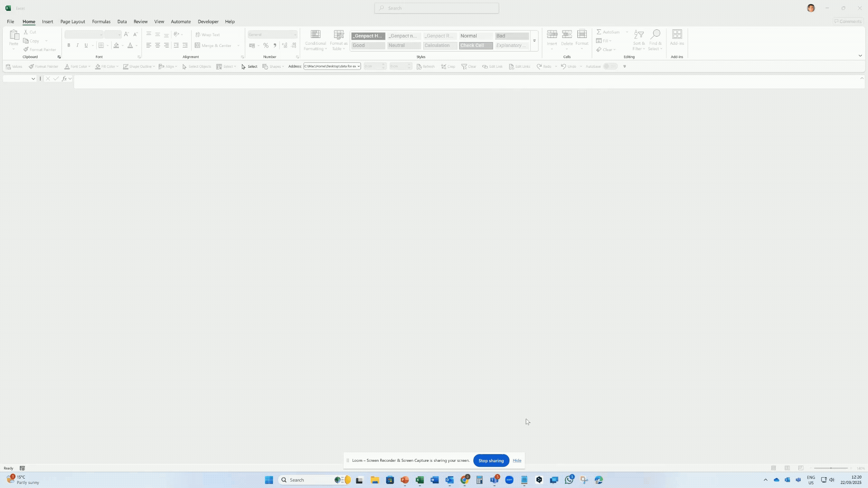868x488 pixels.
Task: Click the Crop icon in quick access toolbar
Action: 445,66
